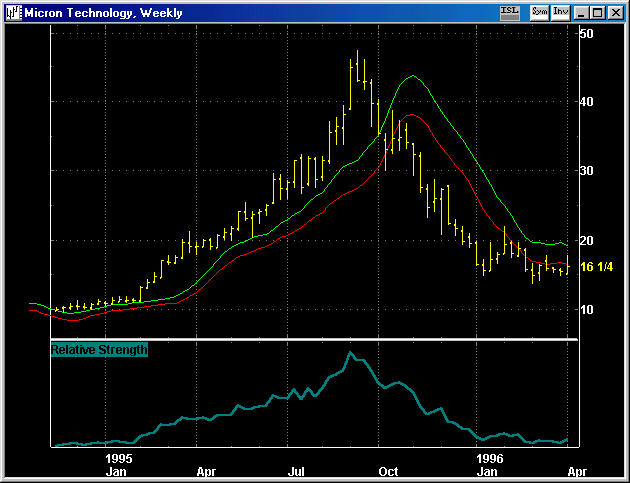This screenshot has width=630, height=483.
Task: Click the Jul date axis label
Action: [x=297, y=471]
